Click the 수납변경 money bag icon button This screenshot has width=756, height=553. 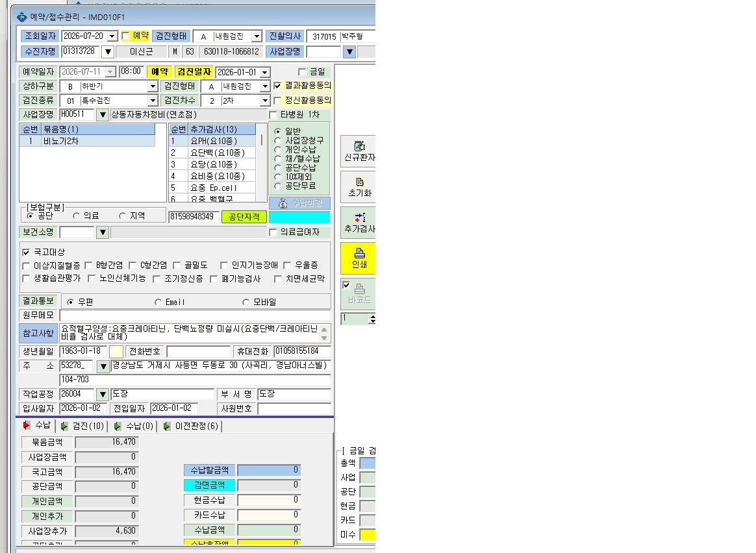click(299, 204)
